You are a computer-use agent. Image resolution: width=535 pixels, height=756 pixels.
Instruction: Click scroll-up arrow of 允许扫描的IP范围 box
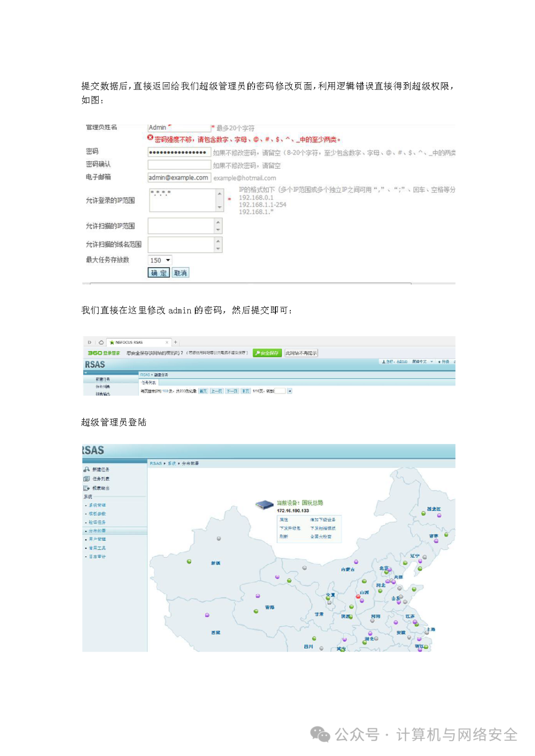(218, 222)
